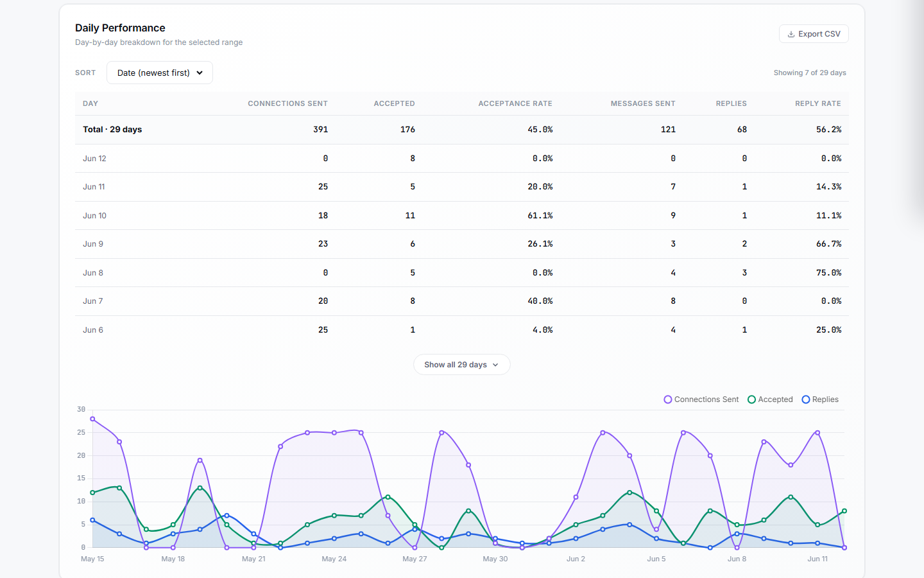The image size is (924, 578).
Task: Click Jun 9 connections sent value 23
Action: coord(323,244)
